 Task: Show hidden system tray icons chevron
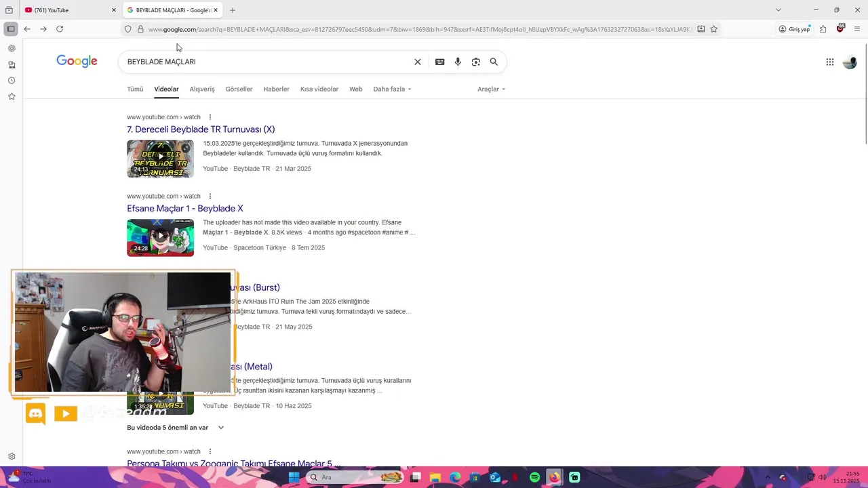(768, 477)
